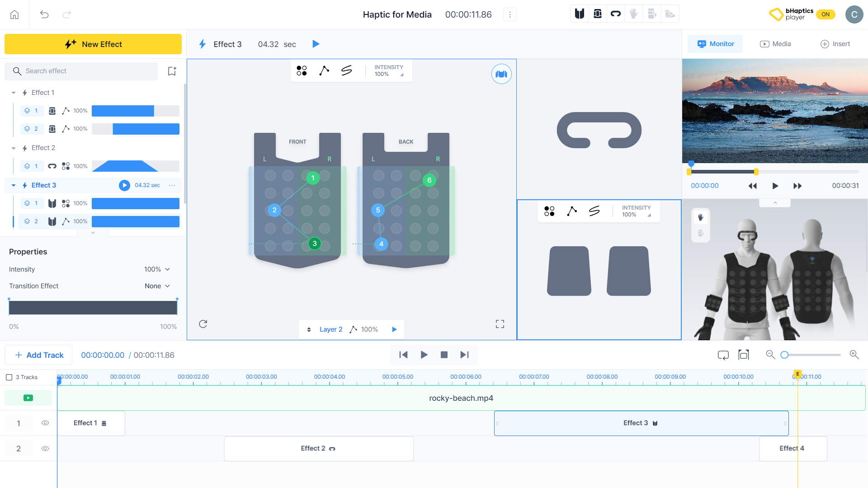Expand vest editor to fullscreen
The height and width of the screenshot is (488, 868).
pos(500,324)
